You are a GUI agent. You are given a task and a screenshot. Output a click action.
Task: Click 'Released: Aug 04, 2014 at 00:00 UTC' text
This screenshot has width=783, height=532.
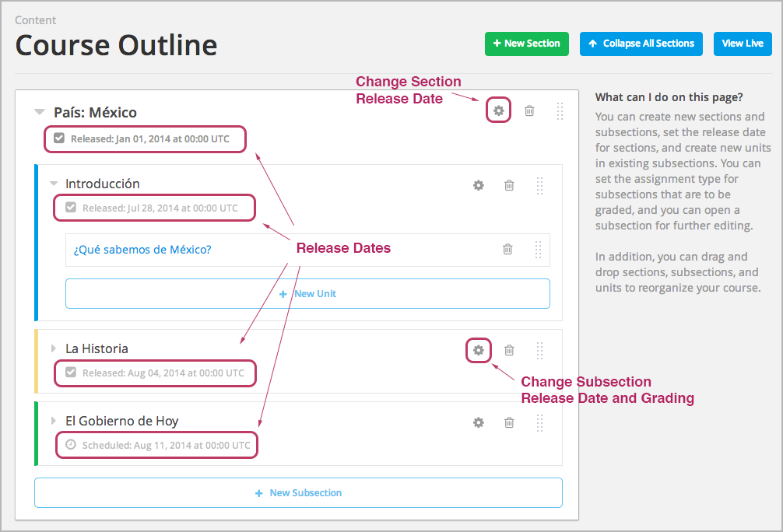163,373
